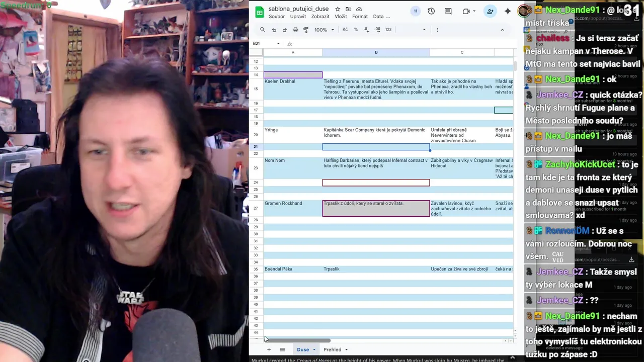Open the toolbar search menus icon

point(262,30)
